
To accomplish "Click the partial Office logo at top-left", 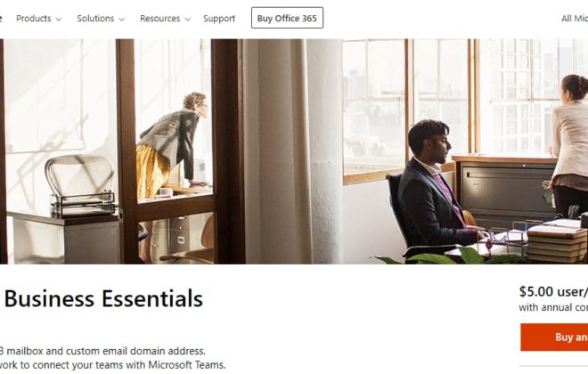I will click(1, 19).
